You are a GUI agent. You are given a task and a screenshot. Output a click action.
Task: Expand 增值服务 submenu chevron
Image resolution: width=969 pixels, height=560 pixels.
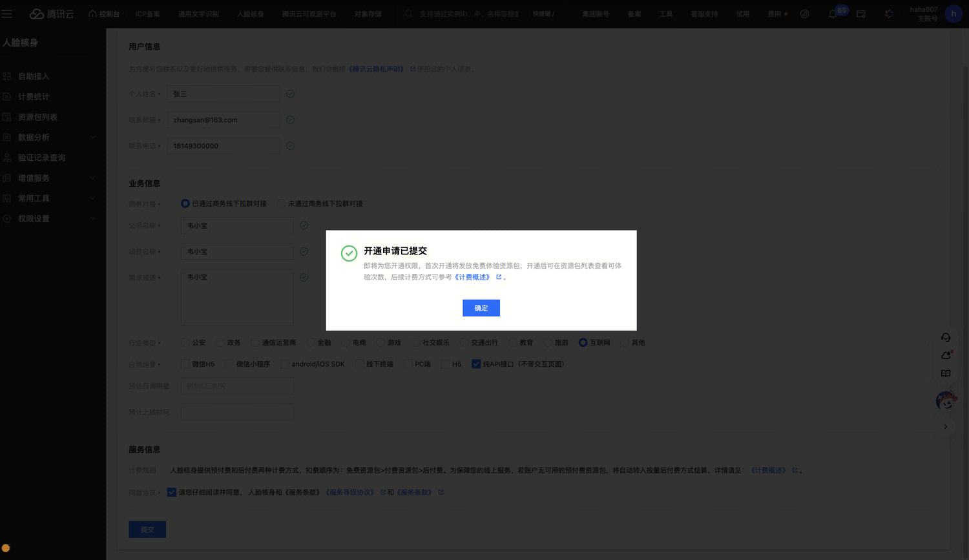coord(92,178)
